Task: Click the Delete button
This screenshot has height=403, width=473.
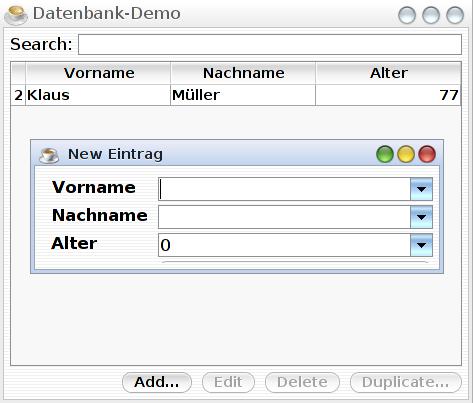Action: 302,382
